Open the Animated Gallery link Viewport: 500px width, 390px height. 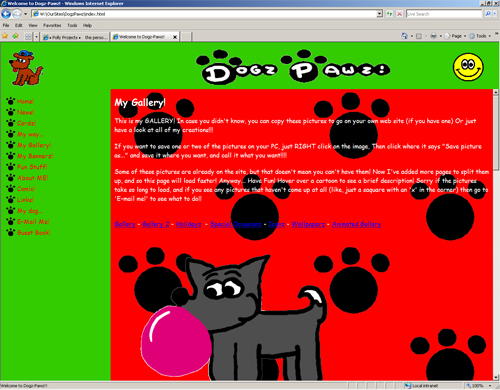(x=356, y=224)
